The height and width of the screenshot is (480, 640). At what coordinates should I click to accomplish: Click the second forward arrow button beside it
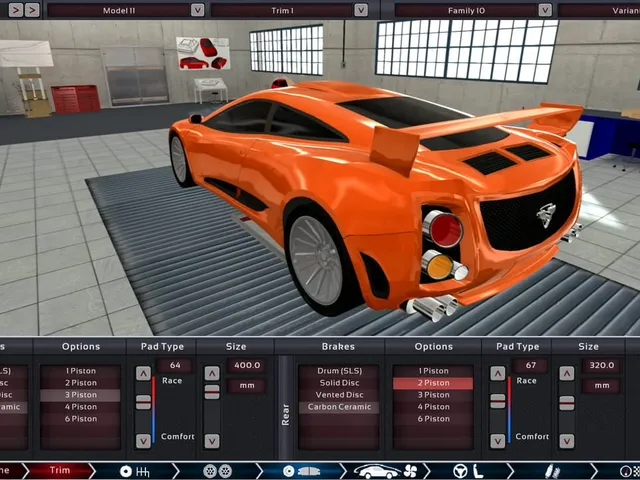[32, 10]
